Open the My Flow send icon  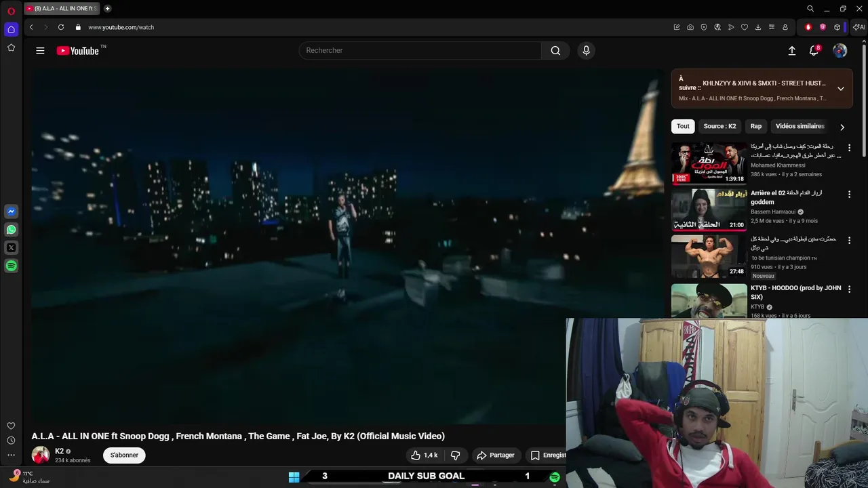click(x=731, y=27)
